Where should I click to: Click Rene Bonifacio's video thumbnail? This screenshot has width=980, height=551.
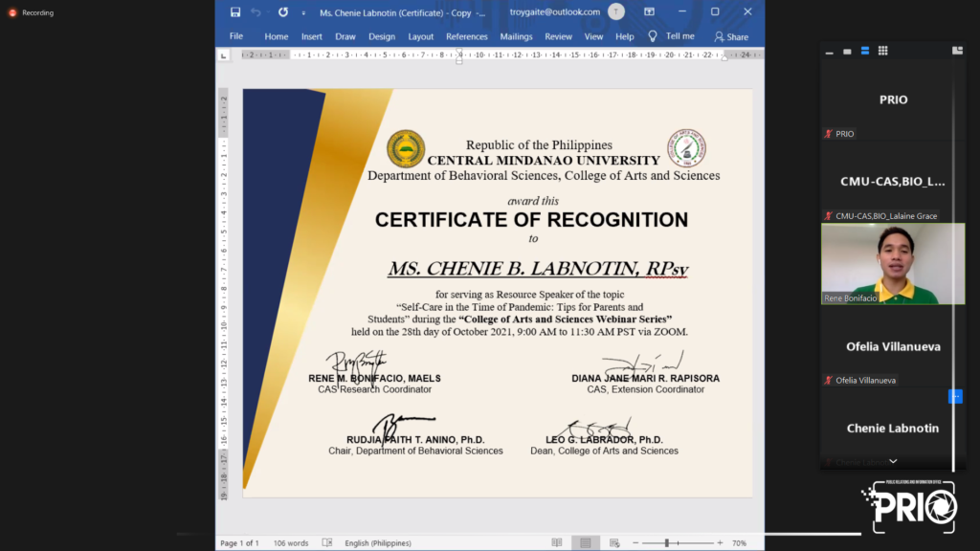(x=893, y=264)
